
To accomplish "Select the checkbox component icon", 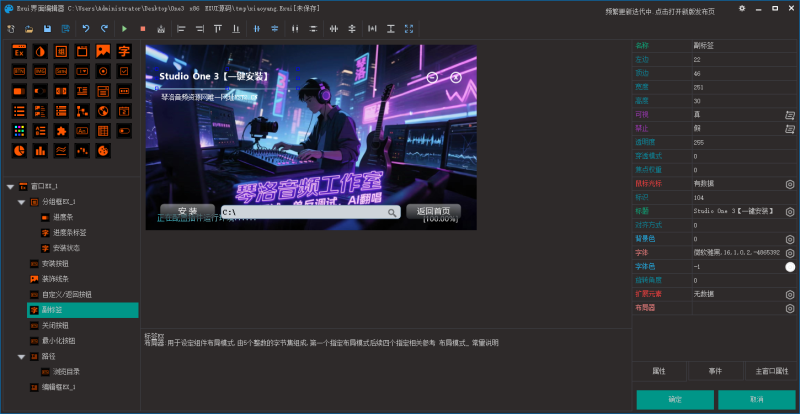I will 124,71.
